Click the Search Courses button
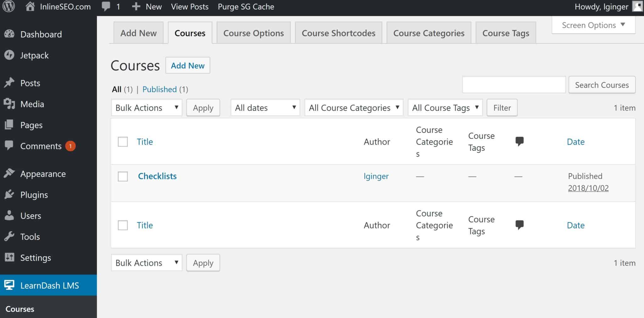Viewport: 644px width, 318px height. [x=602, y=85]
